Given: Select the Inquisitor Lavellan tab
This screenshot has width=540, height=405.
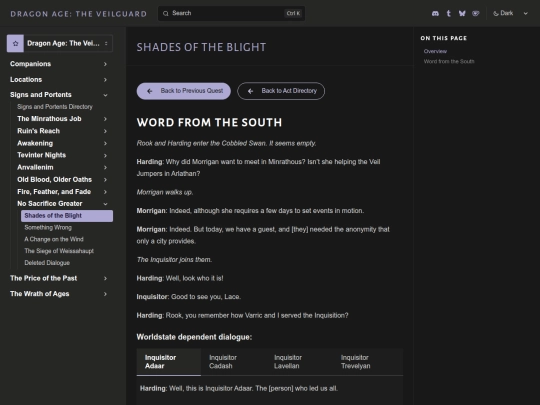Looking at the screenshot, I should (x=288, y=362).
